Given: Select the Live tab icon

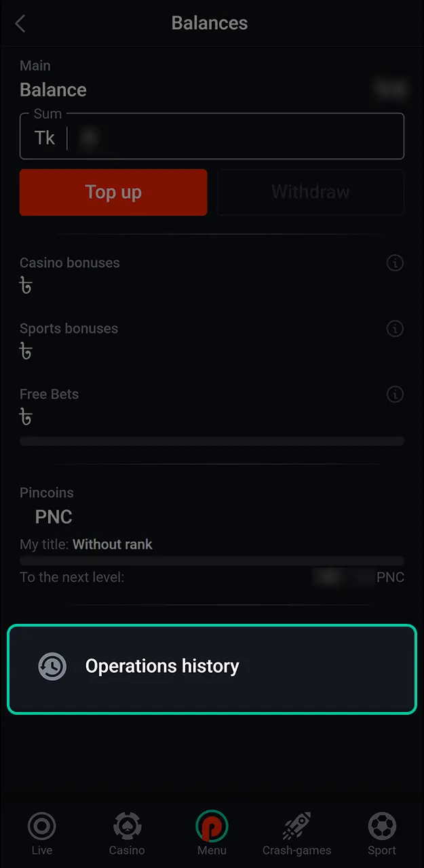Looking at the screenshot, I should 41,827.
